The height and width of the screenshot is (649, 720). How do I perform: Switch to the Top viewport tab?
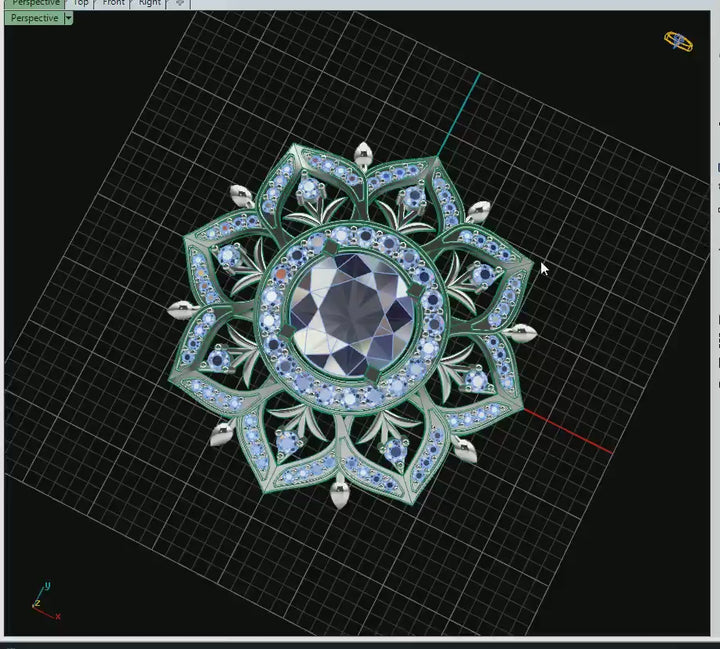(x=80, y=3)
